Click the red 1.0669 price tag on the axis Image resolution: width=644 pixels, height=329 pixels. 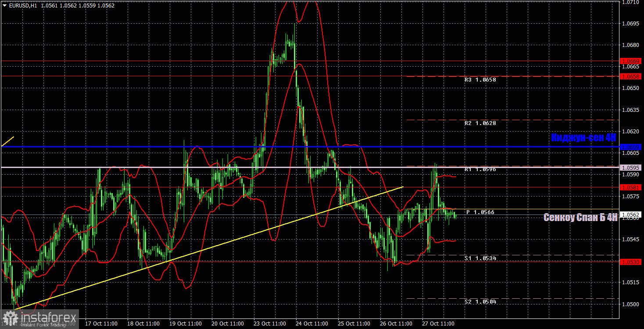631,61
